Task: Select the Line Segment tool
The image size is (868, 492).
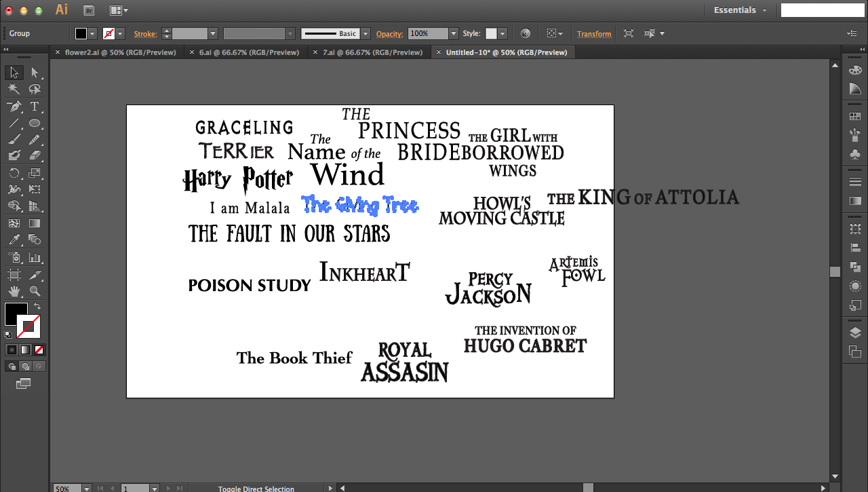Action: click(x=14, y=123)
